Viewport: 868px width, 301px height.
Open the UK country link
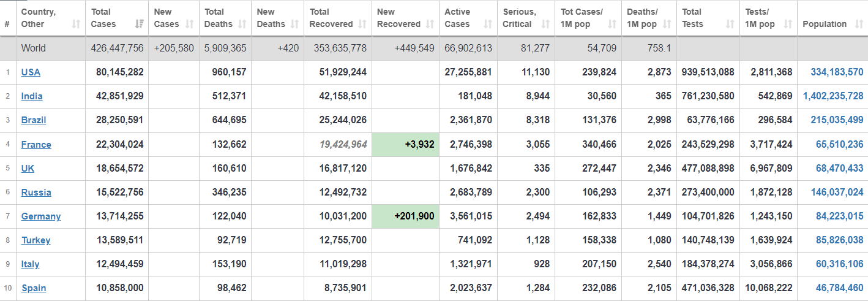[28, 169]
